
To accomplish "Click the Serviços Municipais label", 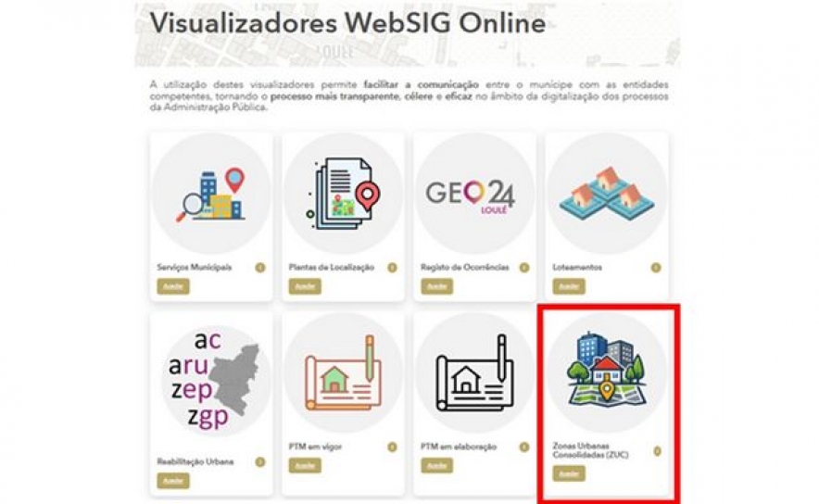I will pos(195,268).
